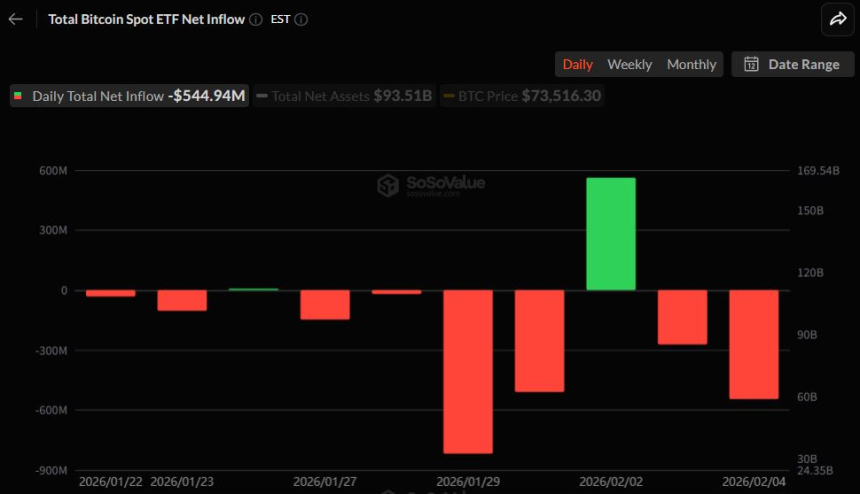Open the EST timezone selector

(x=280, y=19)
